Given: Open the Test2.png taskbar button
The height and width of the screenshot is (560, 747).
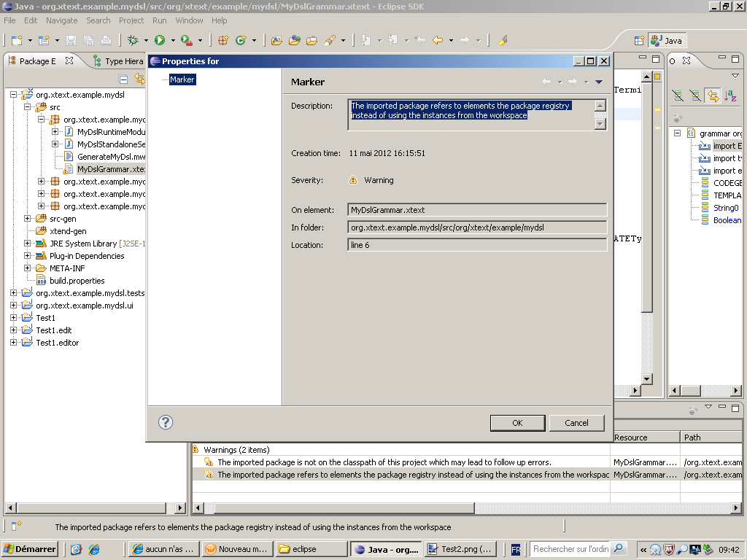Looking at the screenshot, I should [461, 549].
